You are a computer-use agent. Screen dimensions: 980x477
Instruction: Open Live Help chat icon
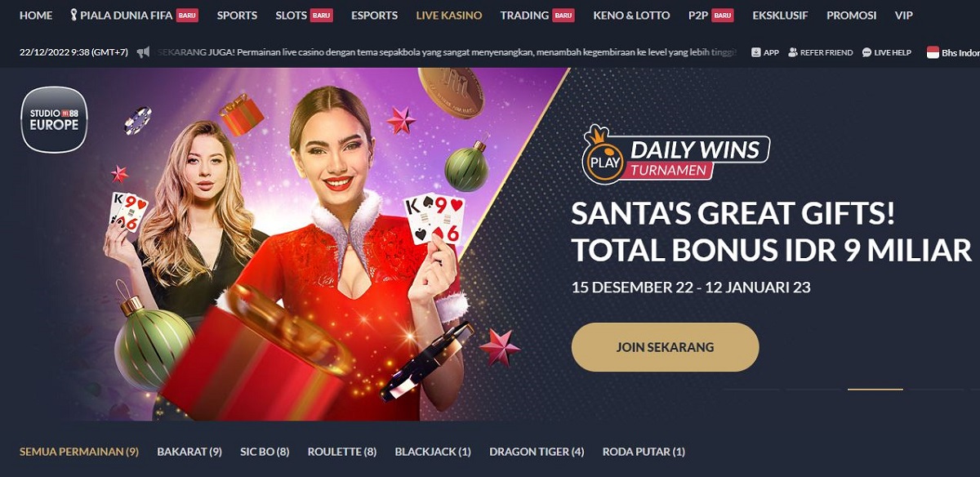pos(866,52)
